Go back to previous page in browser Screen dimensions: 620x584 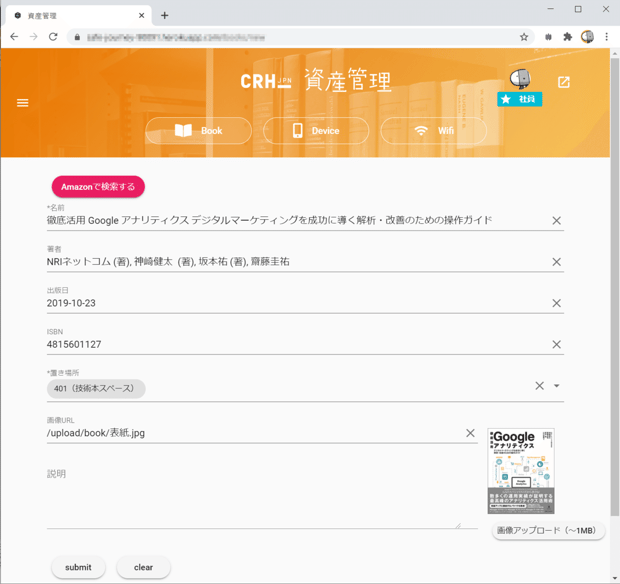(x=14, y=37)
